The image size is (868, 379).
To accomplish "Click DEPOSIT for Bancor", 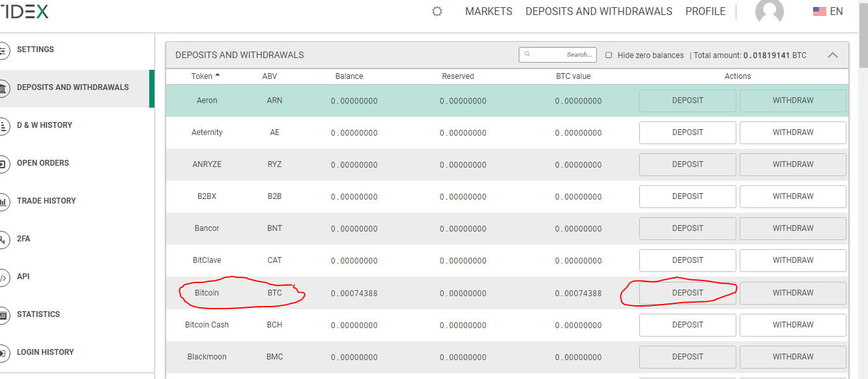I will (687, 228).
